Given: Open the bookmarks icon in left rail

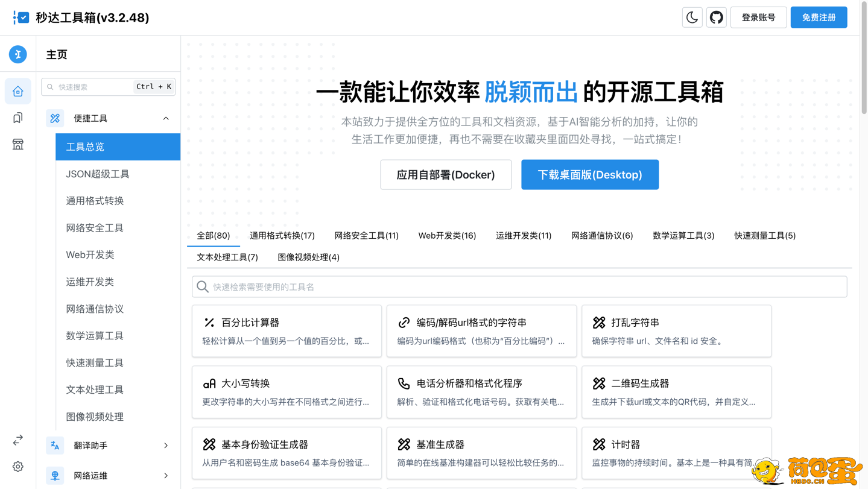Looking at the screenshot, I should 18,118.
